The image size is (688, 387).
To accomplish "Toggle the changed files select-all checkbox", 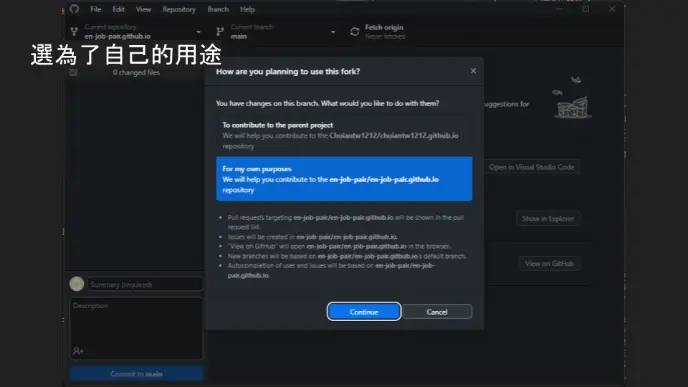I will tap(73, 72).
